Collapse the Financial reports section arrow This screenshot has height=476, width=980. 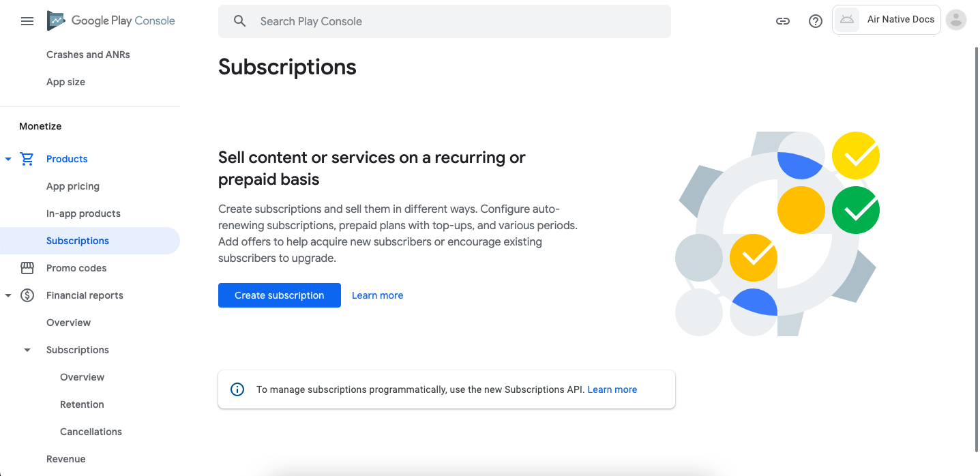tap(8, 295)
